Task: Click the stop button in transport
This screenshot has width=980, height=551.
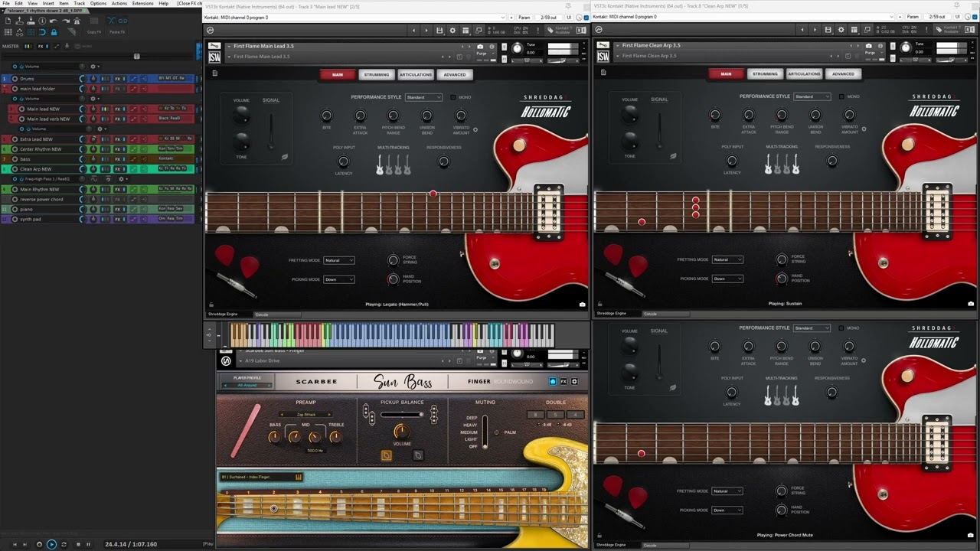Action: click(77, 544)
